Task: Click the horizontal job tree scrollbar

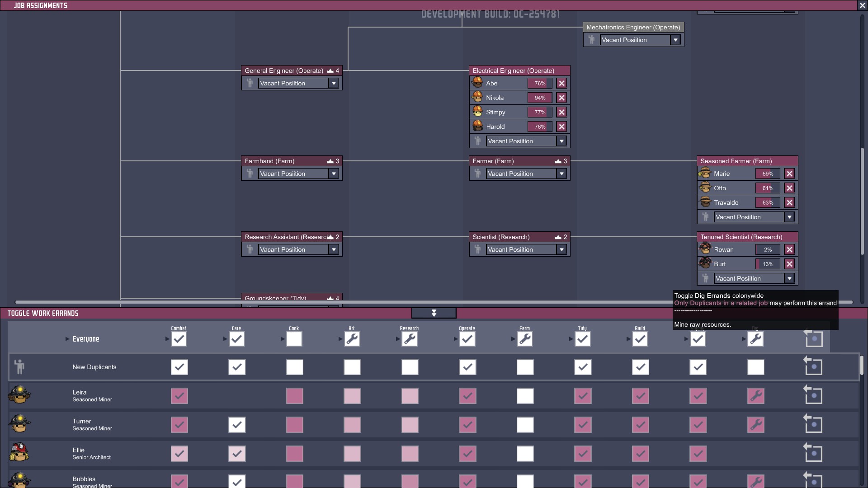Action: (434, 302)
